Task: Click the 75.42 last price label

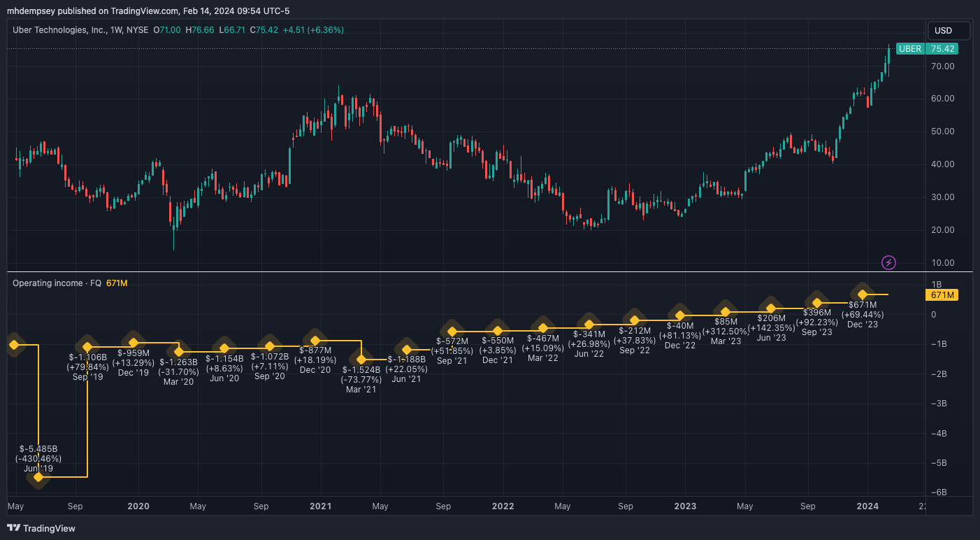Action: (x=942, y=49)
